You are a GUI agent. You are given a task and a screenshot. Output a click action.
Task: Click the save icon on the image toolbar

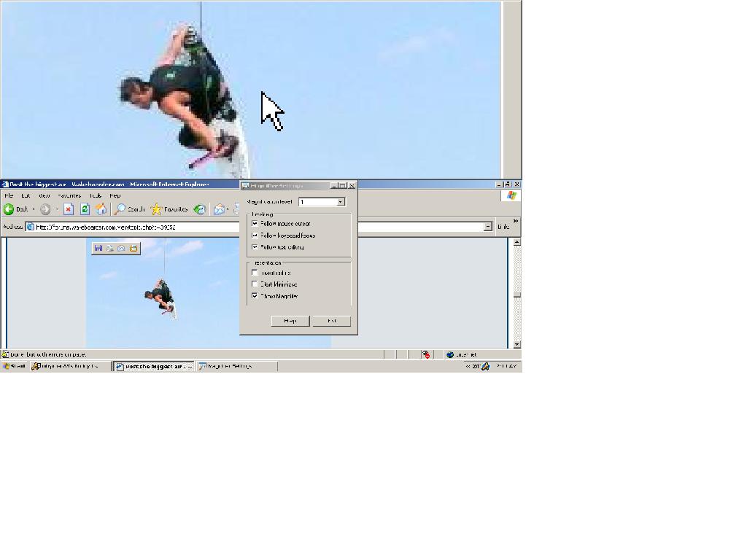point(98,248)
